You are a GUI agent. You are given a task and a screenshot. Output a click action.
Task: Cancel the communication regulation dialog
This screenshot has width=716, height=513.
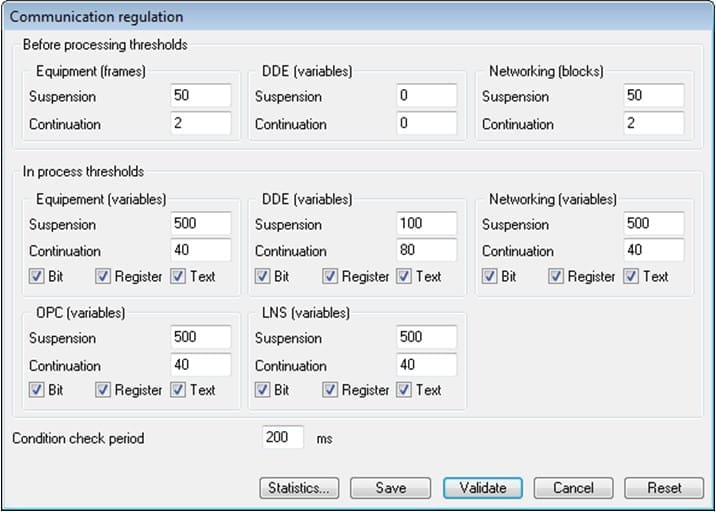(x=573, y=488)
